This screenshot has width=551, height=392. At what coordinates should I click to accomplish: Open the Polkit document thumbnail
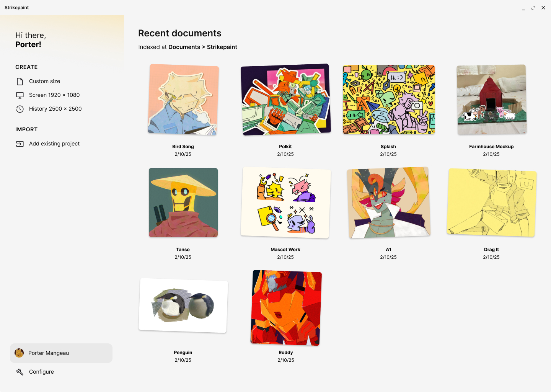click(285, 100)
